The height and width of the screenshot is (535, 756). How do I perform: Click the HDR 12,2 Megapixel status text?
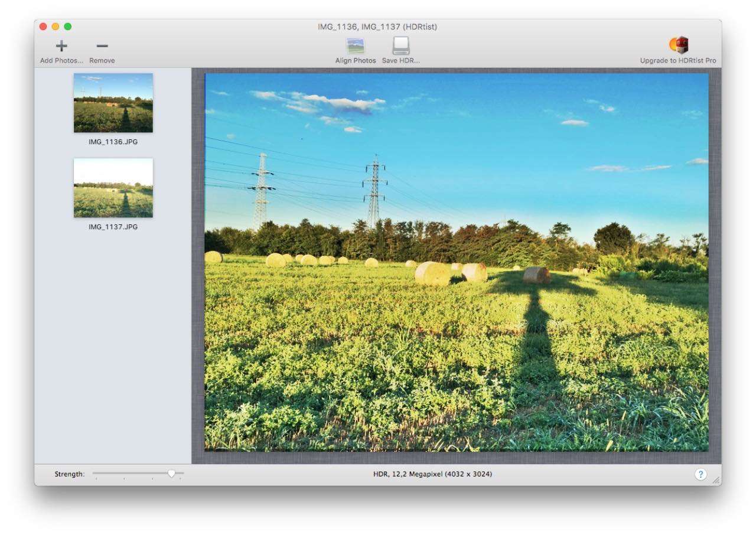pos(433,474)
